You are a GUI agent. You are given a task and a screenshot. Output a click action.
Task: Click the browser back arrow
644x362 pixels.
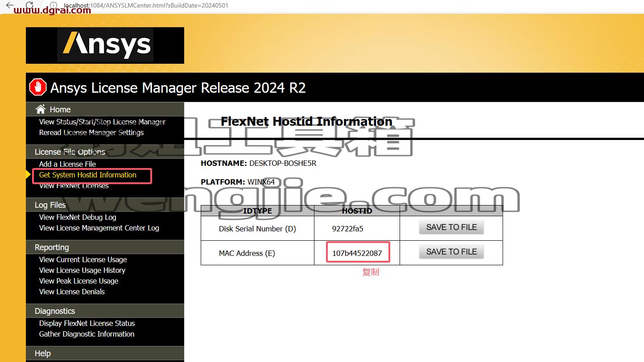pos(10,5)
